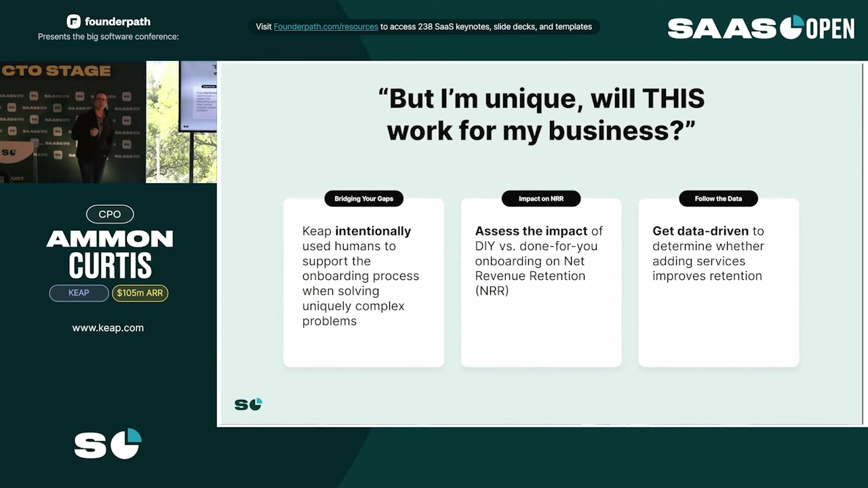Click the 'Keap intentionally used humans' card text
The height and width of the screenshot is (488, 868).
point(361,276)
